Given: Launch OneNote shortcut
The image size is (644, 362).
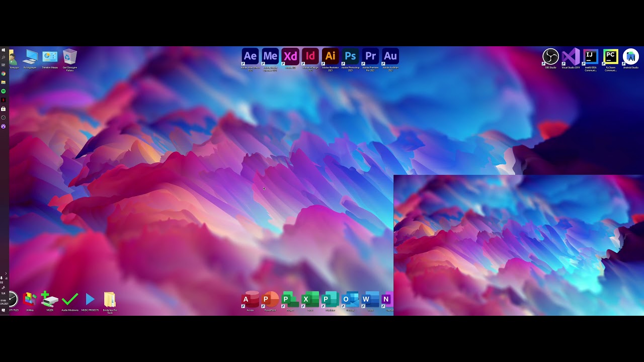Looking at the screenshot, I should tap(387, 301).
